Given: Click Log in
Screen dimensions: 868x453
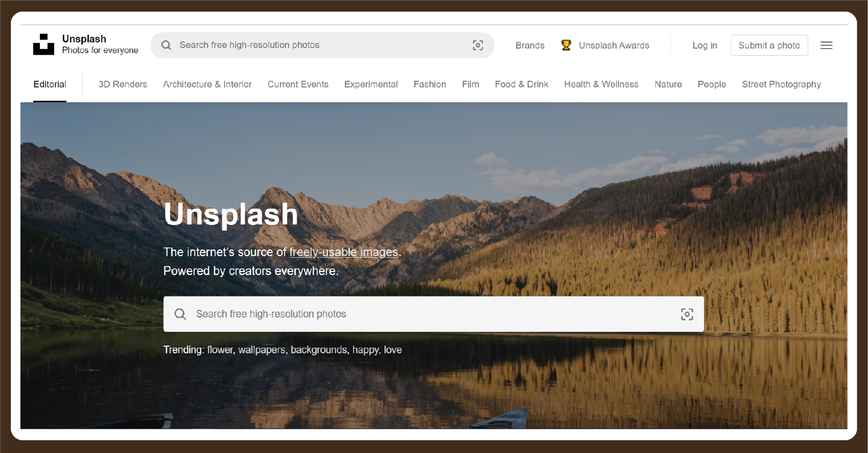Looking at the screenshot, I should click(705, 46).
